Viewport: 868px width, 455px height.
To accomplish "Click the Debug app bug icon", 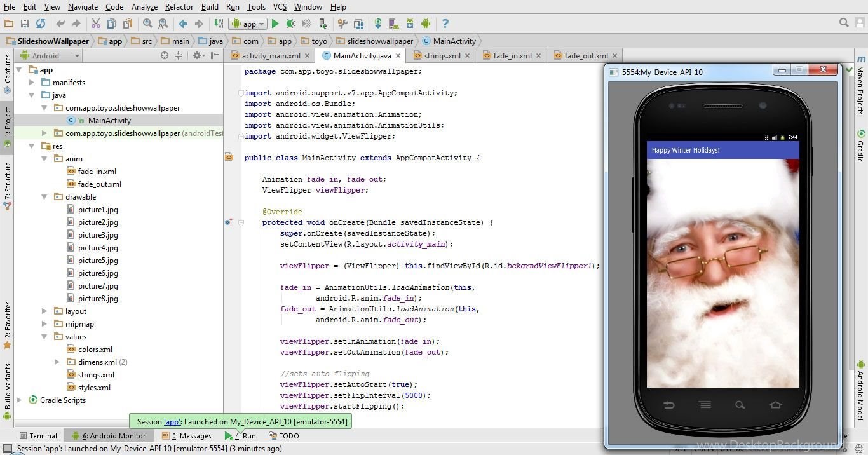I will click(x=290, y=24).
